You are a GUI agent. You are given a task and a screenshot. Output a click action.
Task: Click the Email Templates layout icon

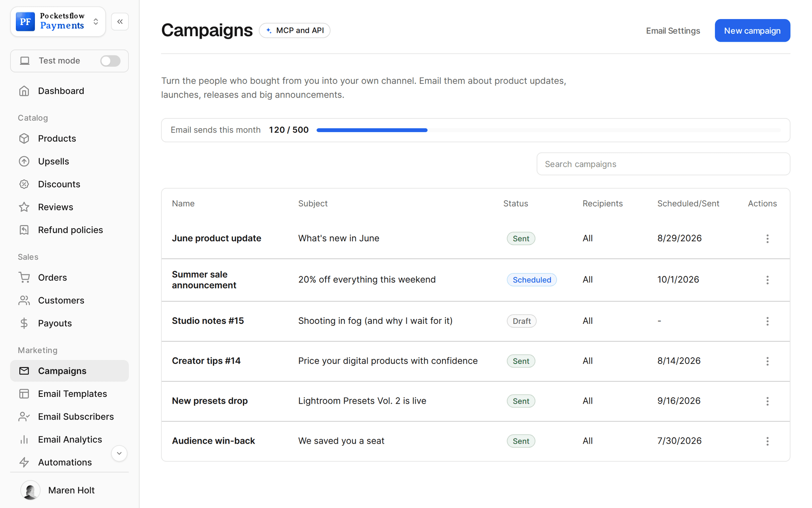[x=24, y=394]
